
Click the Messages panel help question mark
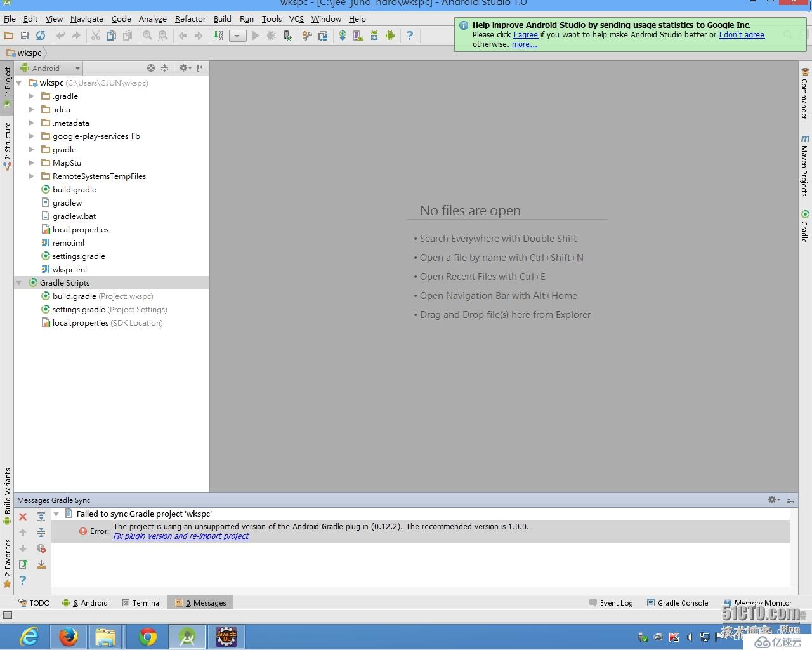click(23, 580)
